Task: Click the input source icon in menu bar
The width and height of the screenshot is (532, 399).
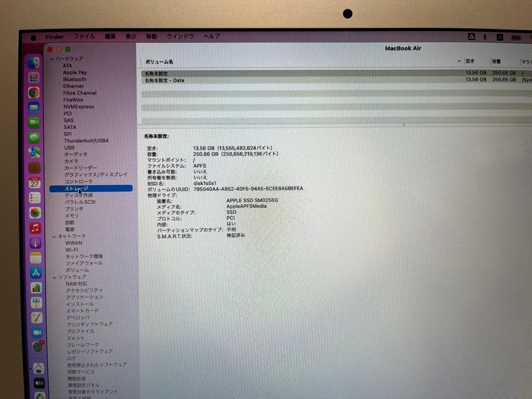Action: pyautogui.click(x=500, y=36)
